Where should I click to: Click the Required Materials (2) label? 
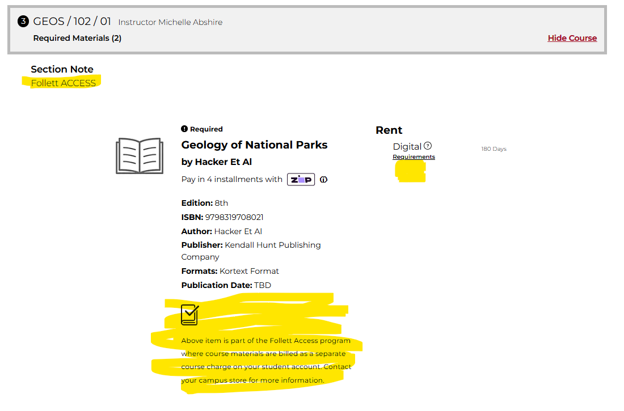coord(77,38)
